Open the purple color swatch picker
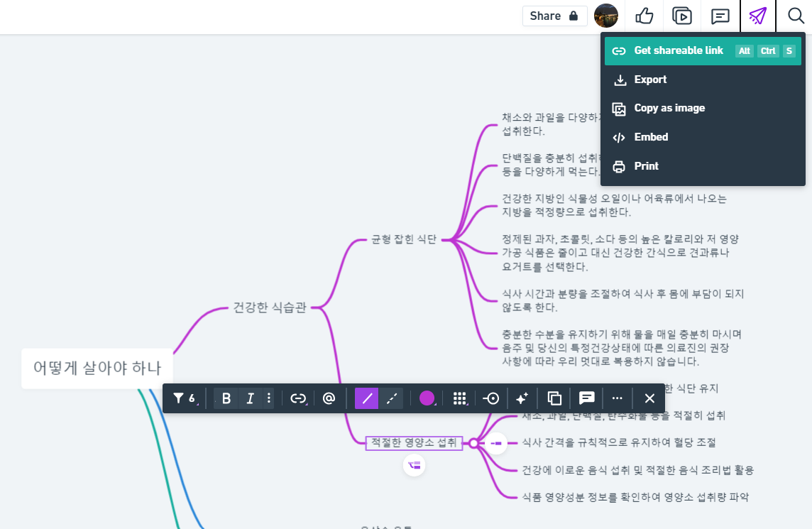The height and width of the screenshot is (529, 812). click(427, 398)
